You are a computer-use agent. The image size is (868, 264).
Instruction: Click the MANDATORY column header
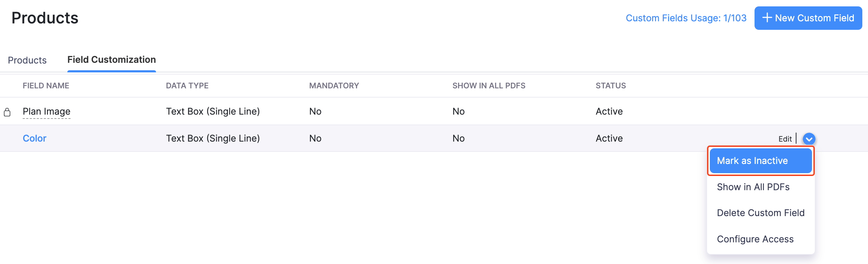334,86
